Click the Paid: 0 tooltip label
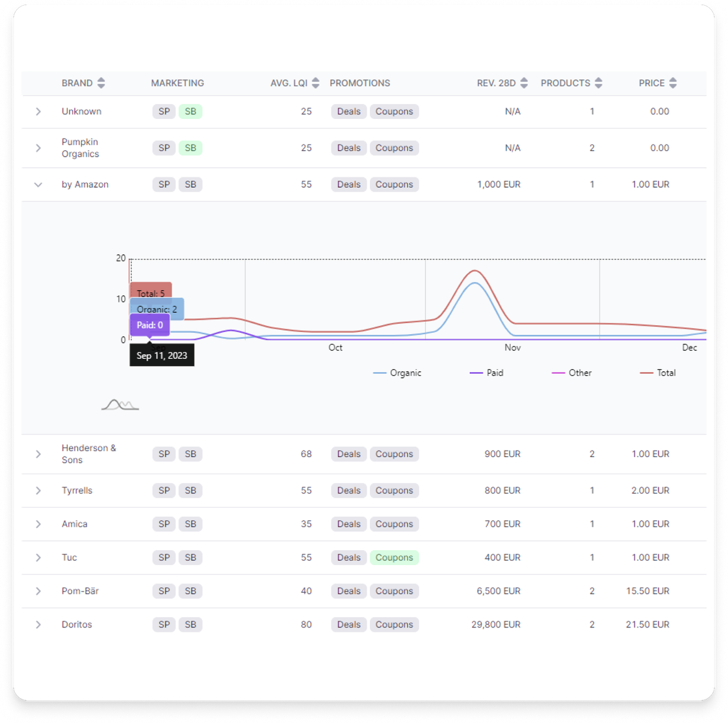Screen dimensions: 728x723 pos(150,325)
